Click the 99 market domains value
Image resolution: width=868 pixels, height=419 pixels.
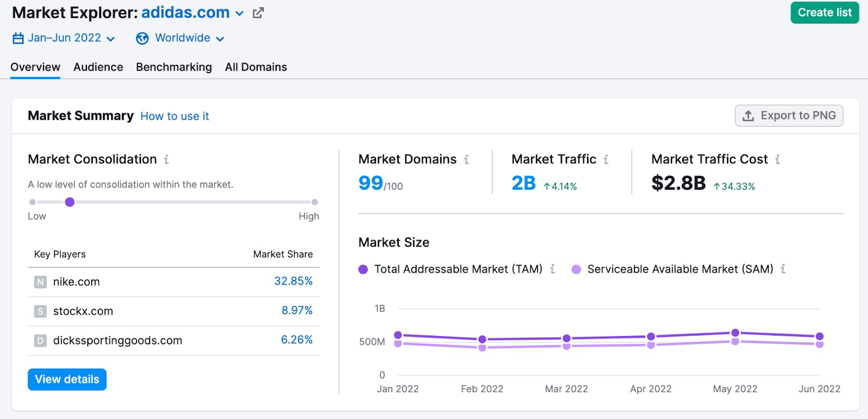[x=371, y=183]
